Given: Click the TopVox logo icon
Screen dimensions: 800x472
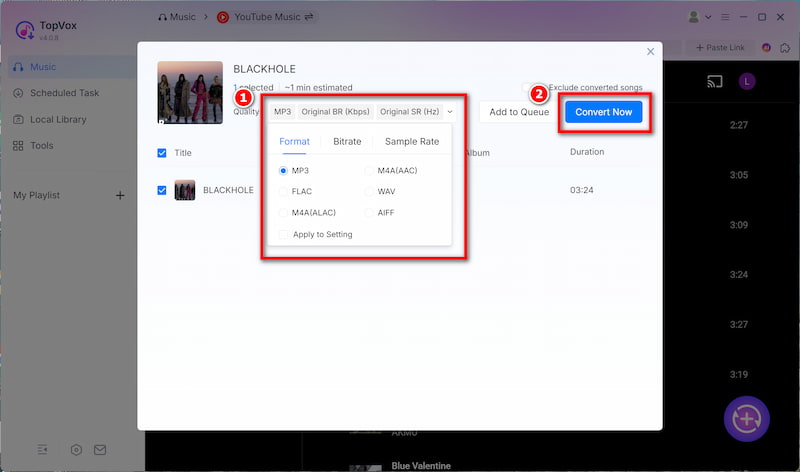Looking at the screenshot, I should click(24, 30).
